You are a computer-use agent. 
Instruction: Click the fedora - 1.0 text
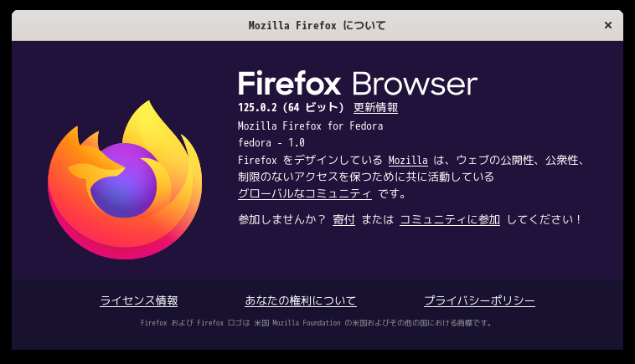pyautogui.click(x=271, y=143)
